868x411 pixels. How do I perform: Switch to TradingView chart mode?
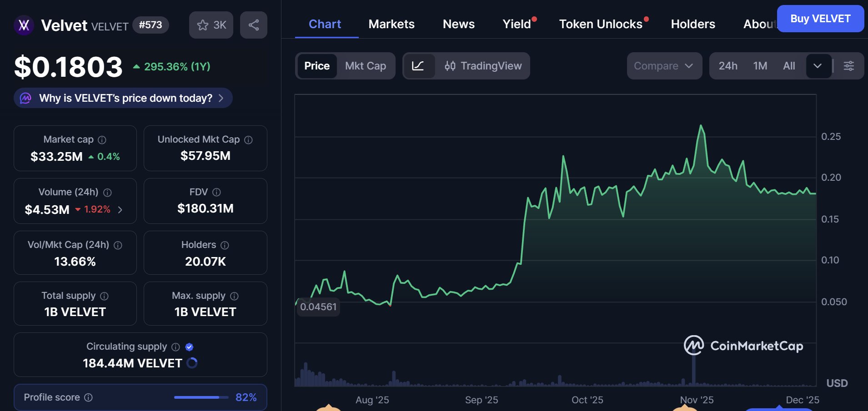483,66
